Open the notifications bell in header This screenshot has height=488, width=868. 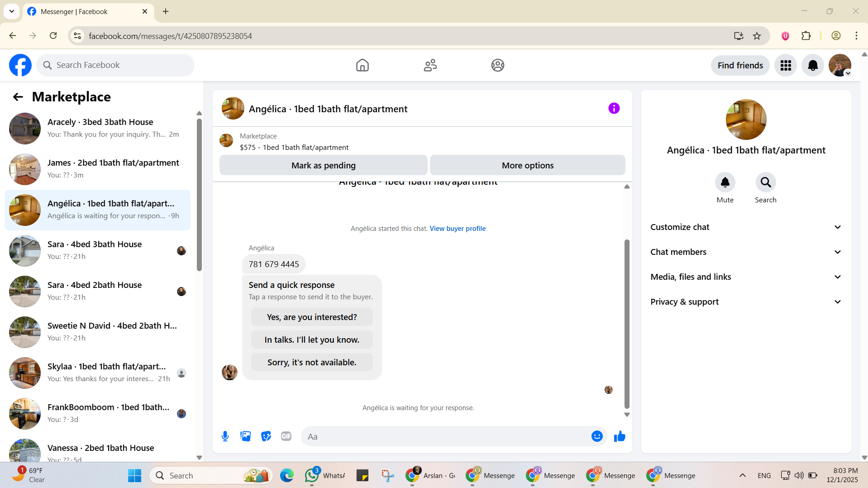(x=813, y=66)
